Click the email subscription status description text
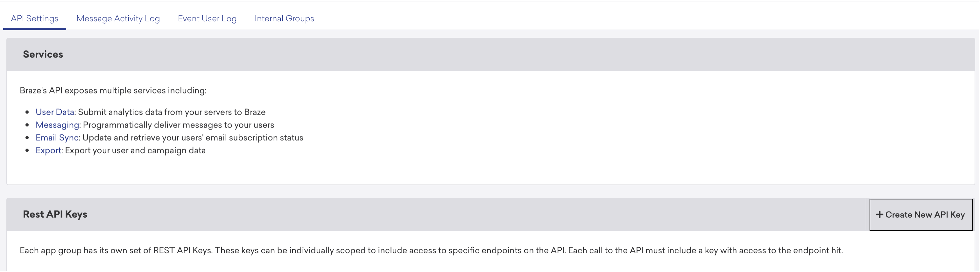 pos(193,138)
